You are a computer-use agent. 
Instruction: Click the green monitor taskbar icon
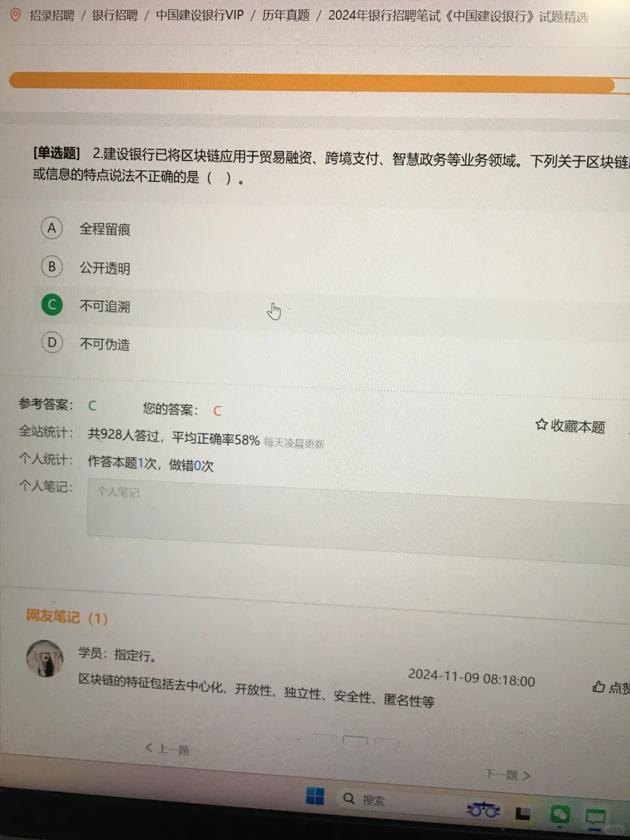point(596,817)
